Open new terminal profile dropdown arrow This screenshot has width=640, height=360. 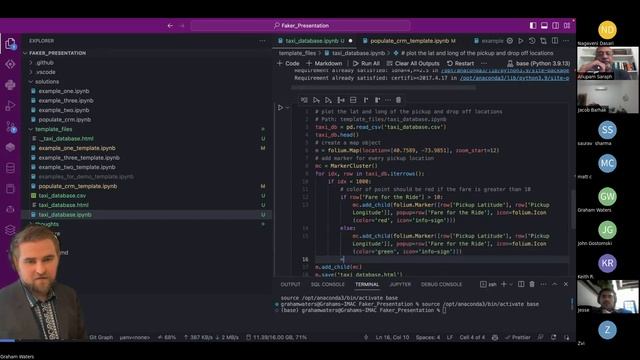pyautogui.click(x=510, y=284)
